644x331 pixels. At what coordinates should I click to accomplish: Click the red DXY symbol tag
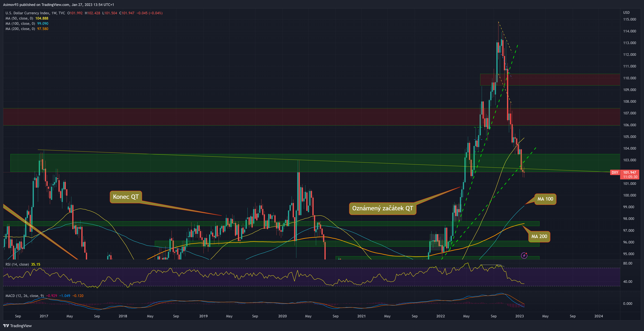click(615, 172)
